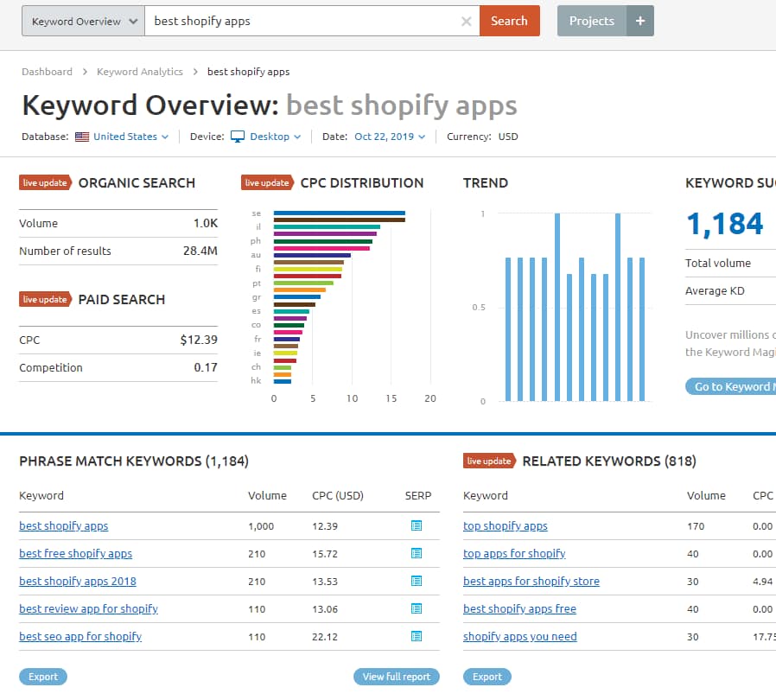Open the "top shopify apps" keyword link

click(506, 525)
